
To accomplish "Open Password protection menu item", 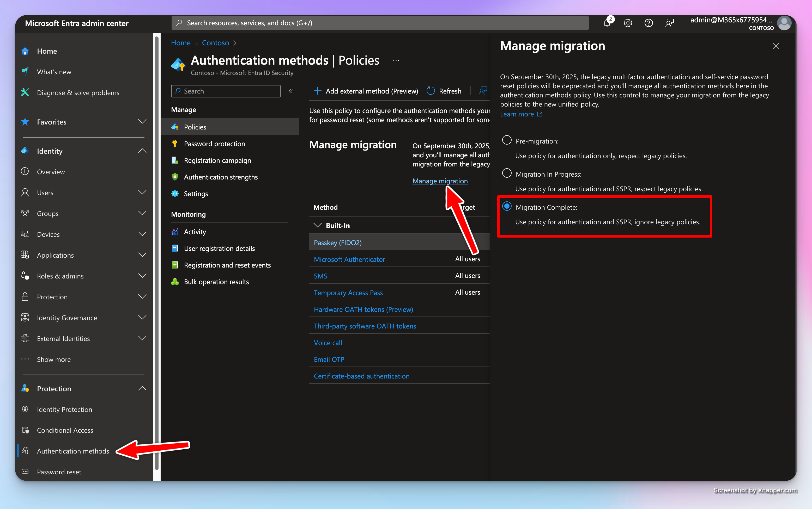I will tap(214, 144).
